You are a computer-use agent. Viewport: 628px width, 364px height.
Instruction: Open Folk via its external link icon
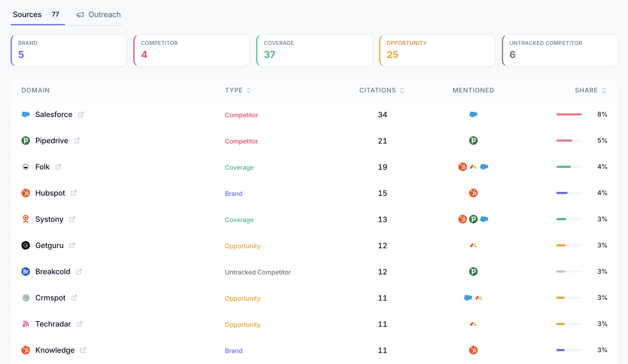(59, 167)
